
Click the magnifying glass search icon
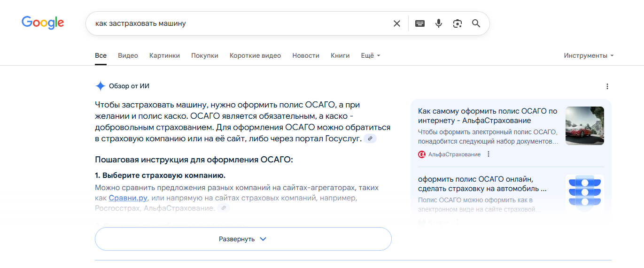476,23
